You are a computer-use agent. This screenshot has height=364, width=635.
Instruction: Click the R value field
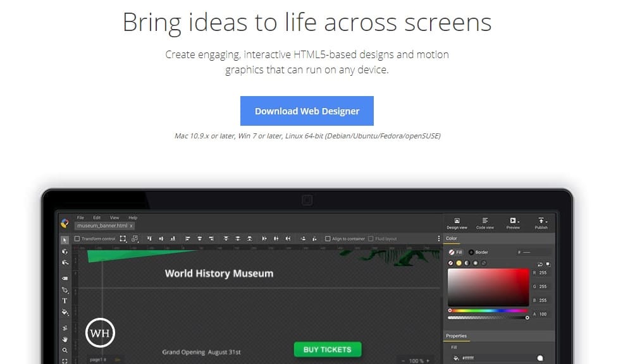click(543, 273)
